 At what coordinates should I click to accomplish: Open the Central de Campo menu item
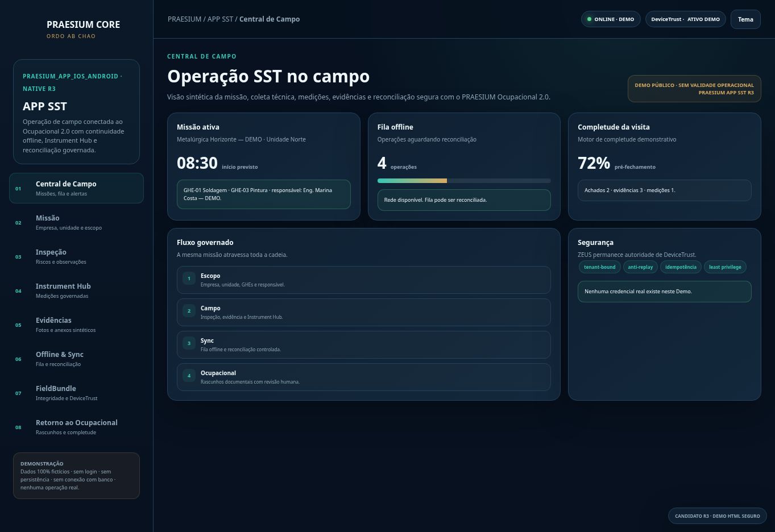(76, 188)
